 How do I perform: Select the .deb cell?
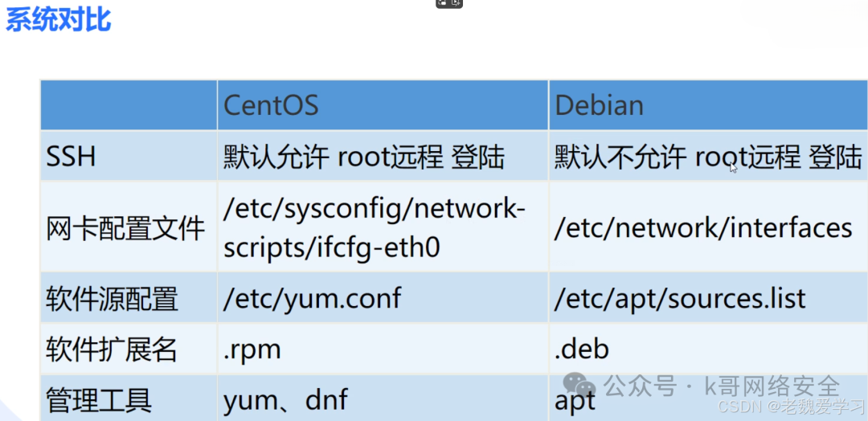pyautogui.click(x=708, y=349)
